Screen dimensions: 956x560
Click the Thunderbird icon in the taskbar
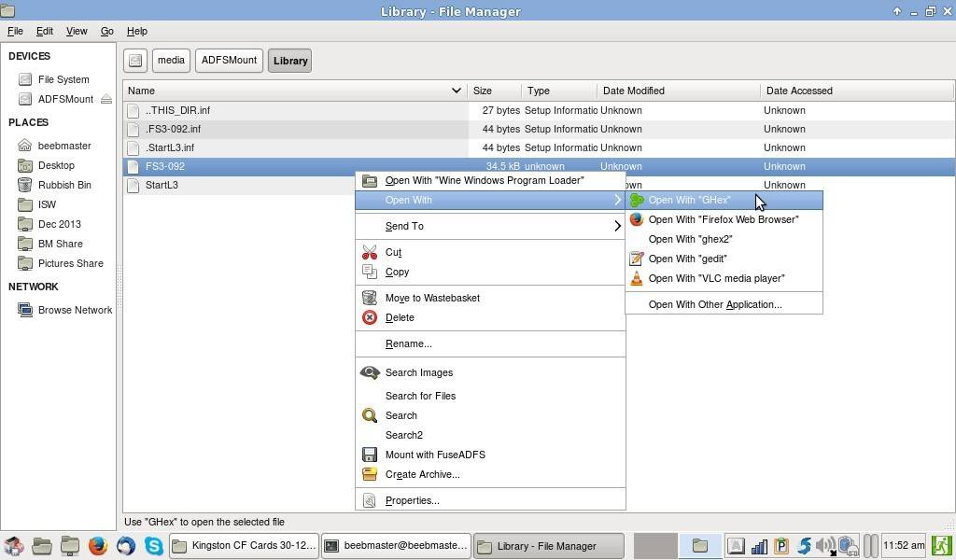click(125, 546)
